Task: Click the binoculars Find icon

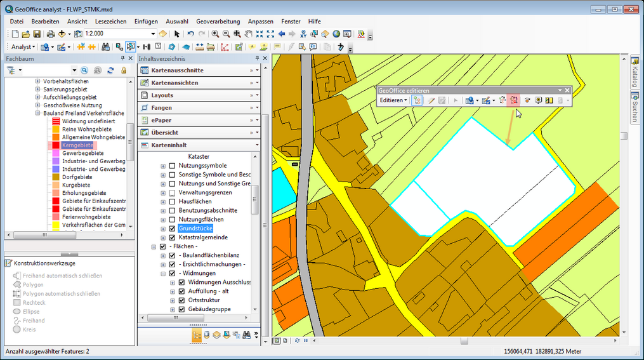Action: 105,47
